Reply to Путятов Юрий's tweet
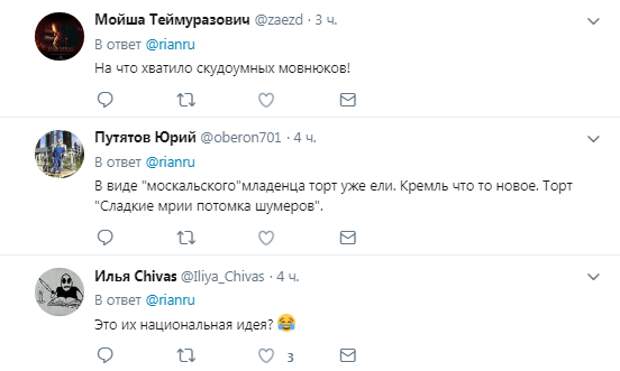Image resolution: width=620 pixels, height=371 pixels. click(x=105, y=238)
